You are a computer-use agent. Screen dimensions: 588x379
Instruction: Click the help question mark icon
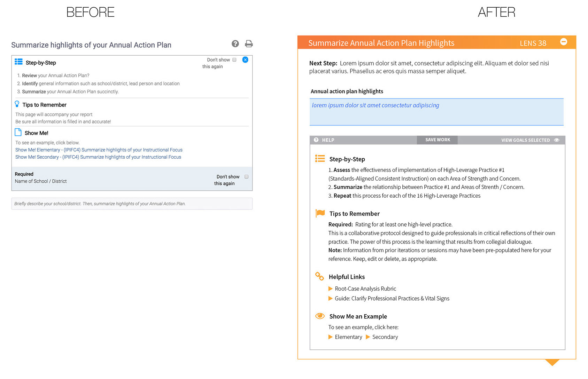(235, 44)
